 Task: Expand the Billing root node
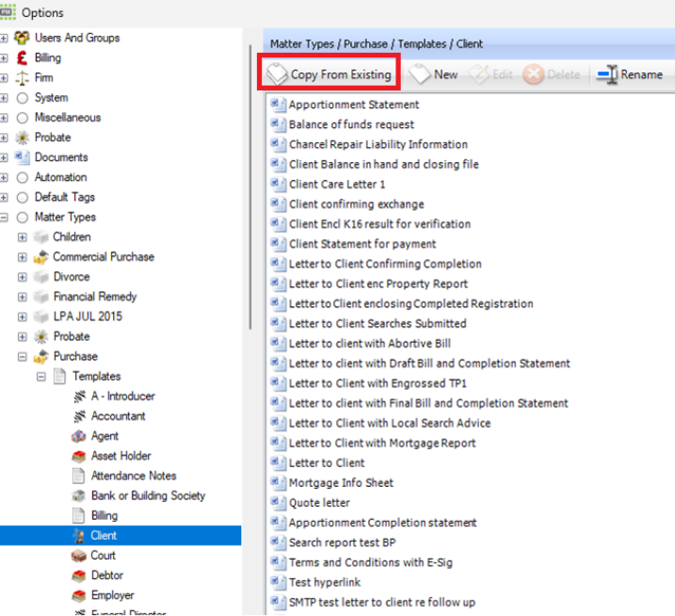point(4,57)
